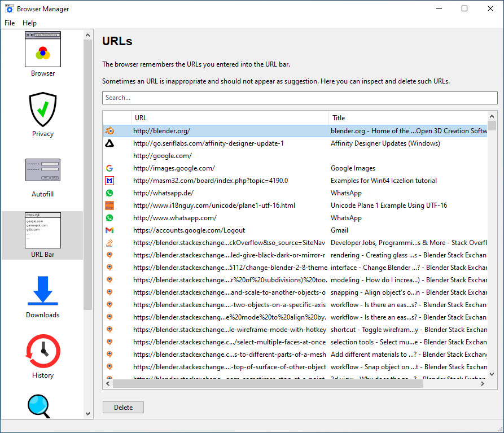Click the favicon of toggle wireframe shortcut row
The width and height of the screenshot is (504, 433).
click(x=109, y=330)
